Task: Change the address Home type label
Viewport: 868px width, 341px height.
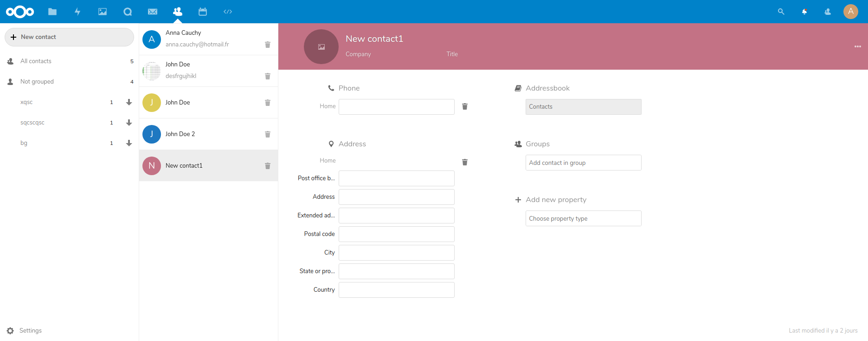Action: pos(328,161)
